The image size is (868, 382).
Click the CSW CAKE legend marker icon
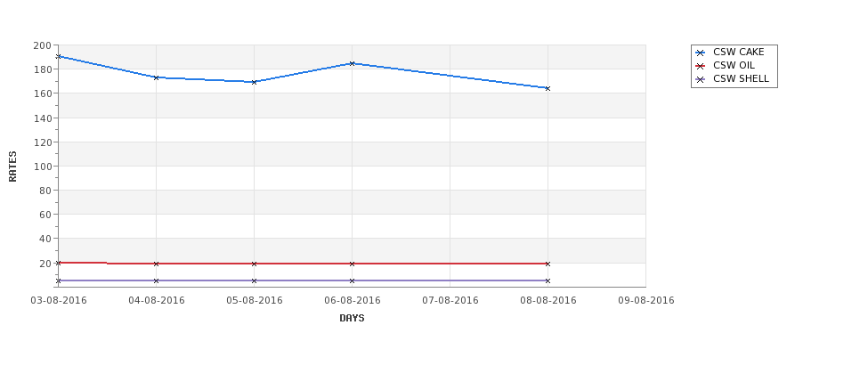click(x=701, y=53)
